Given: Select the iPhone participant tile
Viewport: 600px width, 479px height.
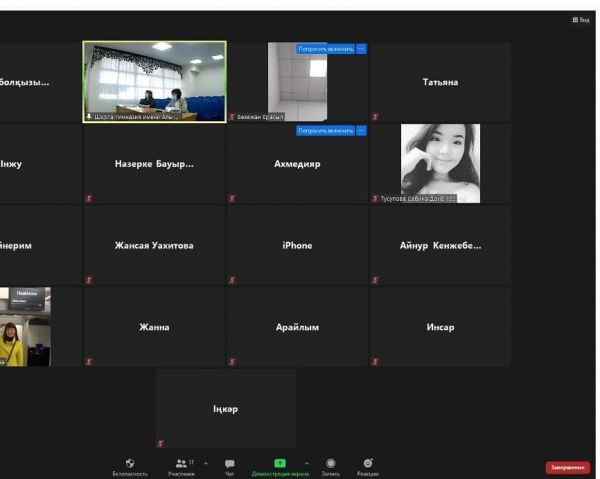Looking at the screenshot, I should pos(297,245).
